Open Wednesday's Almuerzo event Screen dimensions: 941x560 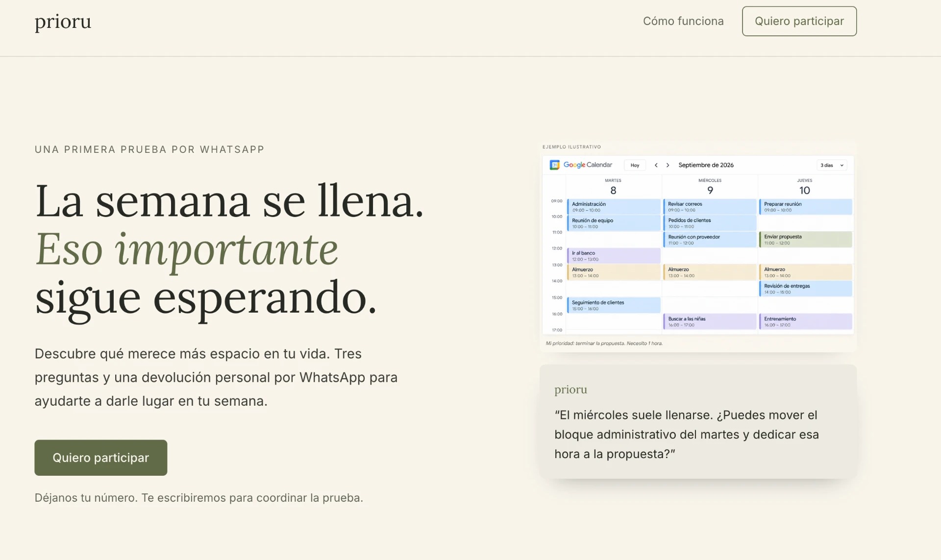point(710,272)
